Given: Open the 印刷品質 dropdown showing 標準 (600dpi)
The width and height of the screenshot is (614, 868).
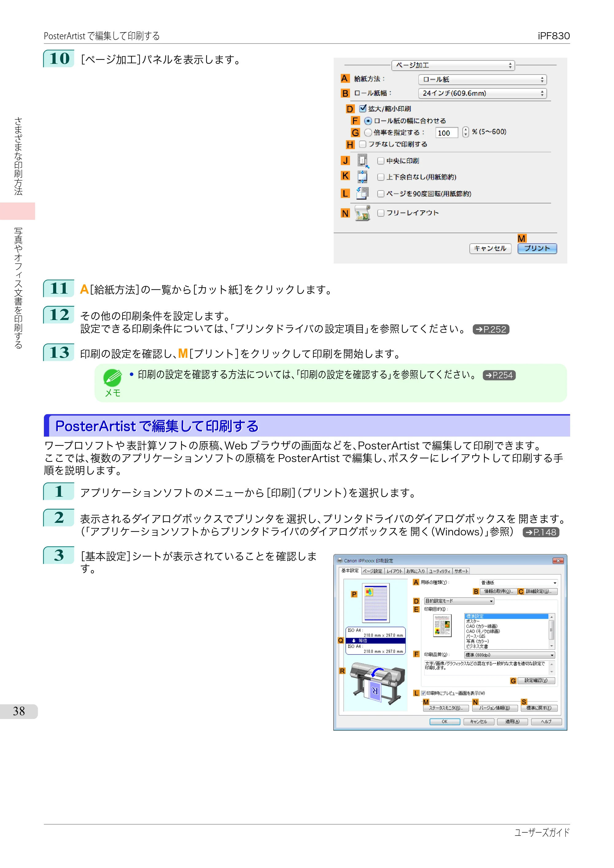Looking at the screenshot, I should coord(509,655).
